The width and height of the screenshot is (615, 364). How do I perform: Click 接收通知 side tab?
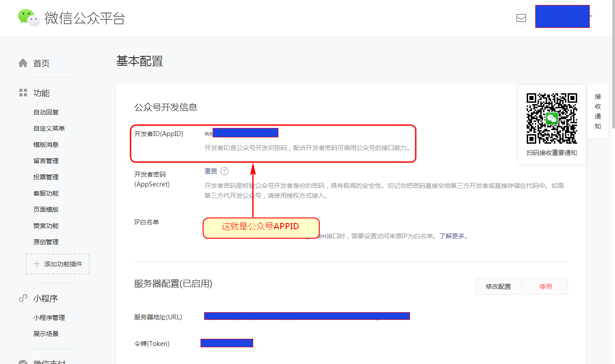[x=598, y=111]
